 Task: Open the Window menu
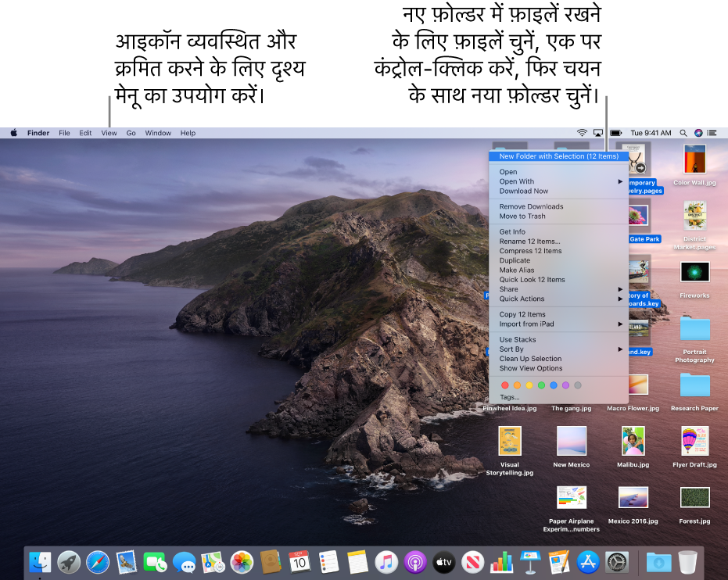point(158,133)
